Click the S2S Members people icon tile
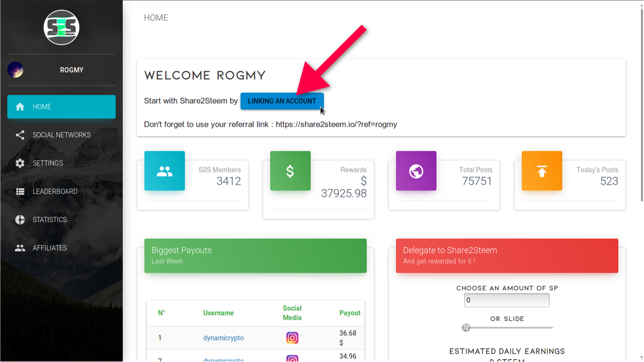644x362 pixels. [x=165, y=171]
